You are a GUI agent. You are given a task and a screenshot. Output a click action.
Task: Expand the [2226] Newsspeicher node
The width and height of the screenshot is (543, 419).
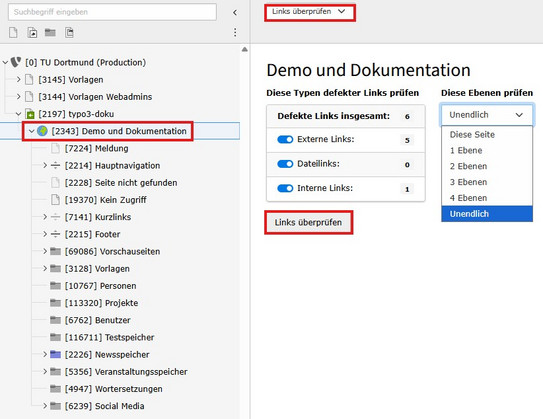tap(45, 354)
